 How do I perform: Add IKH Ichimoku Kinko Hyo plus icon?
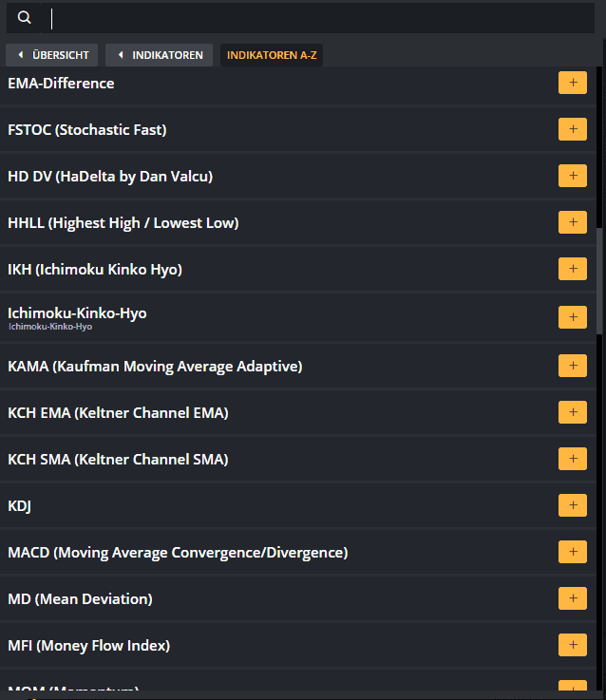pos(573,268)
